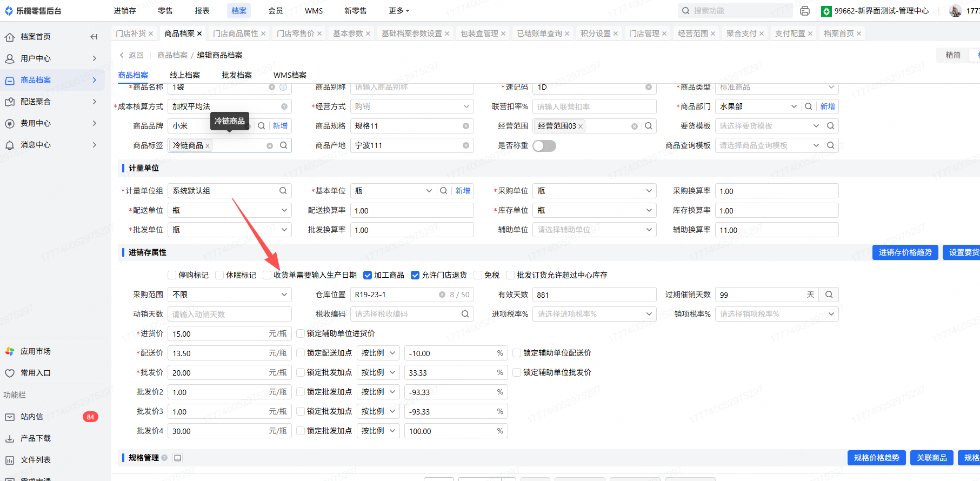The height and width of the screenshot is (481, 980).
Task: Open 配送聚合 in sidebar
Action: coord(51,102)
